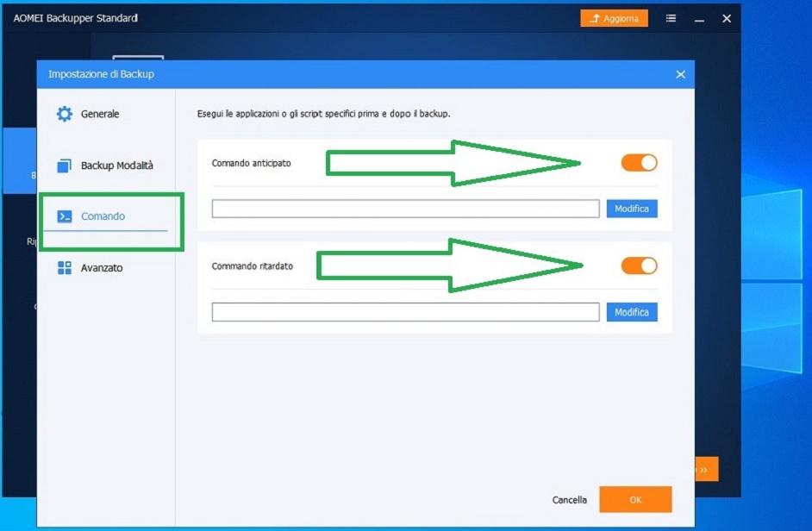Image resolution: width=812 pixels, height=531 pixels.
Task: Close the Impostazione di Backup dialog
Action: (x=680, y=75)
